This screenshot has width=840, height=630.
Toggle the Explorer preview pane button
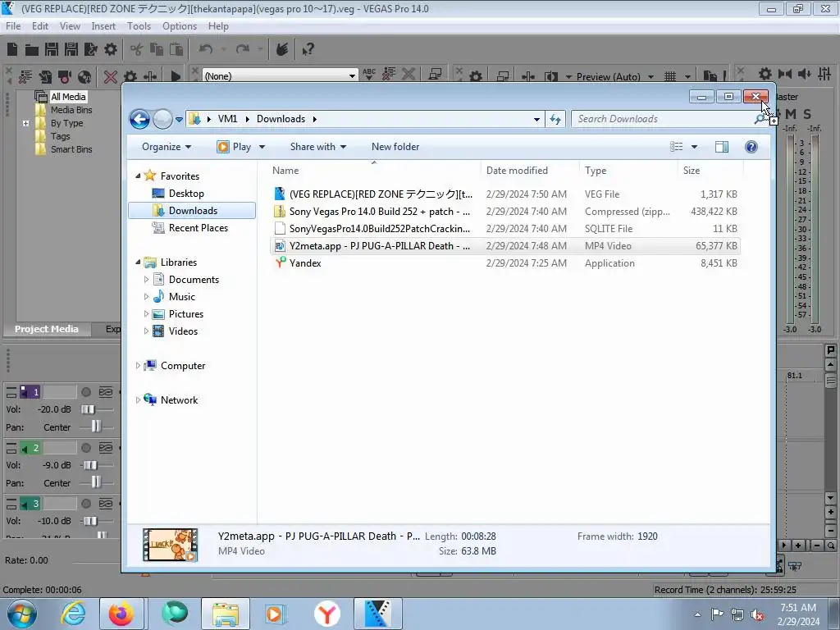[722, 147]
